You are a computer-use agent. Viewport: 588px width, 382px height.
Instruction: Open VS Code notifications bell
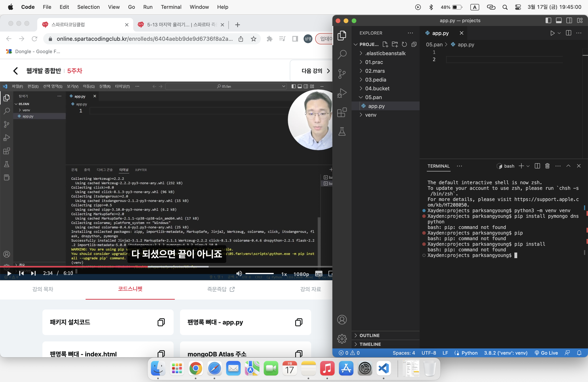[579, 353]
